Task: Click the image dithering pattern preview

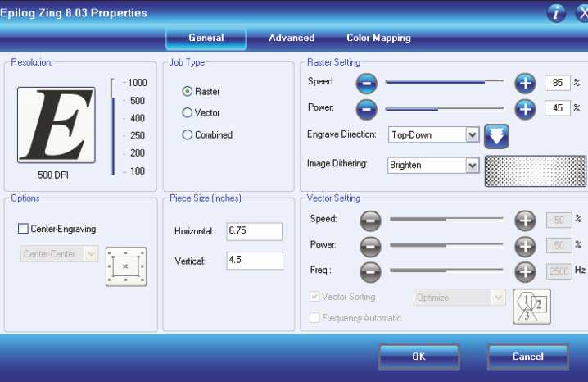Action: point(536,171)
